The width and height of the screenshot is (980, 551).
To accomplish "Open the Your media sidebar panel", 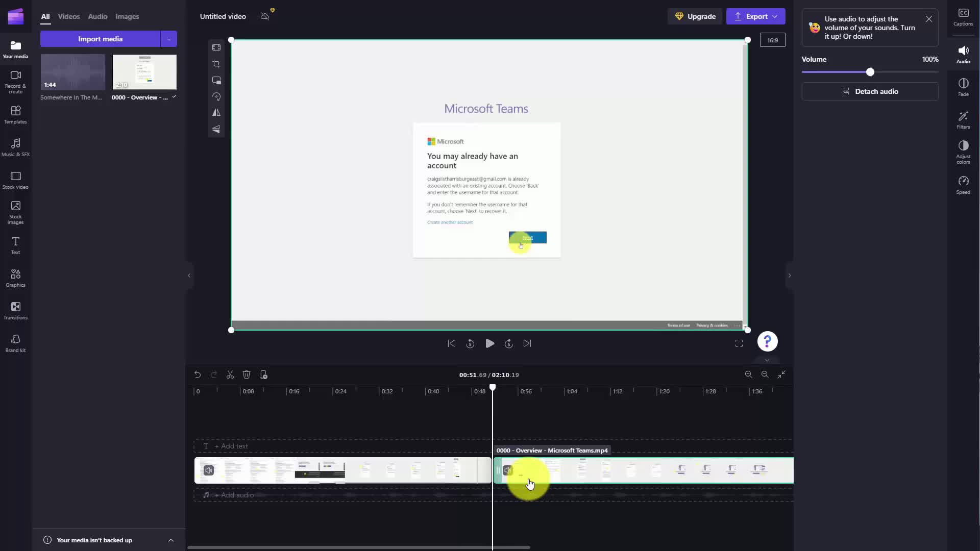I will (15, 50).
